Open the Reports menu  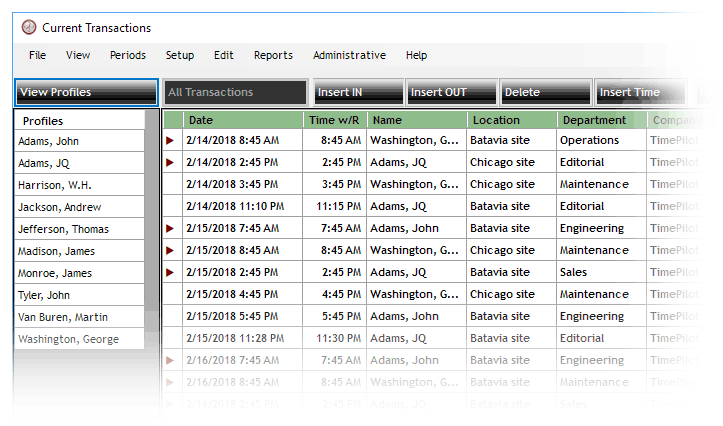[273, 55]
